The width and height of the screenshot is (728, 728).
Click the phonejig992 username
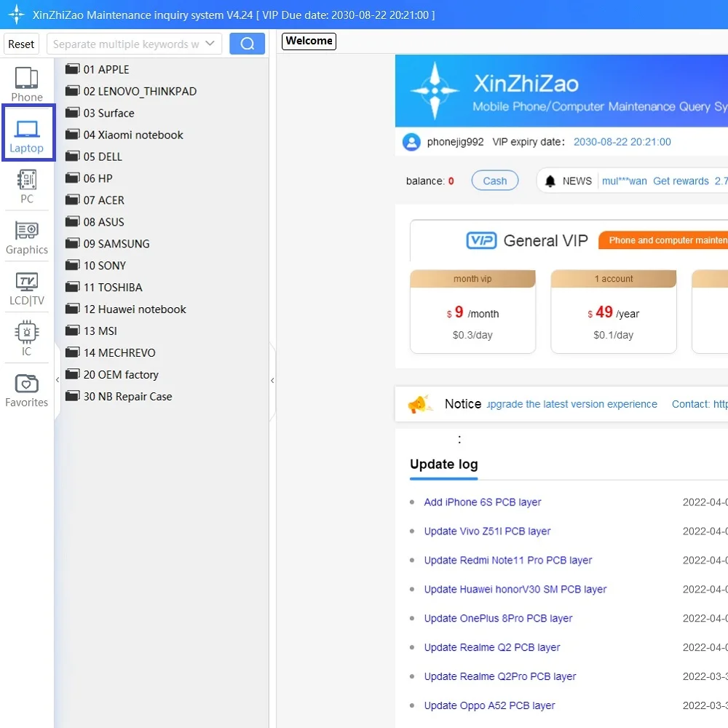coord(455,142)
